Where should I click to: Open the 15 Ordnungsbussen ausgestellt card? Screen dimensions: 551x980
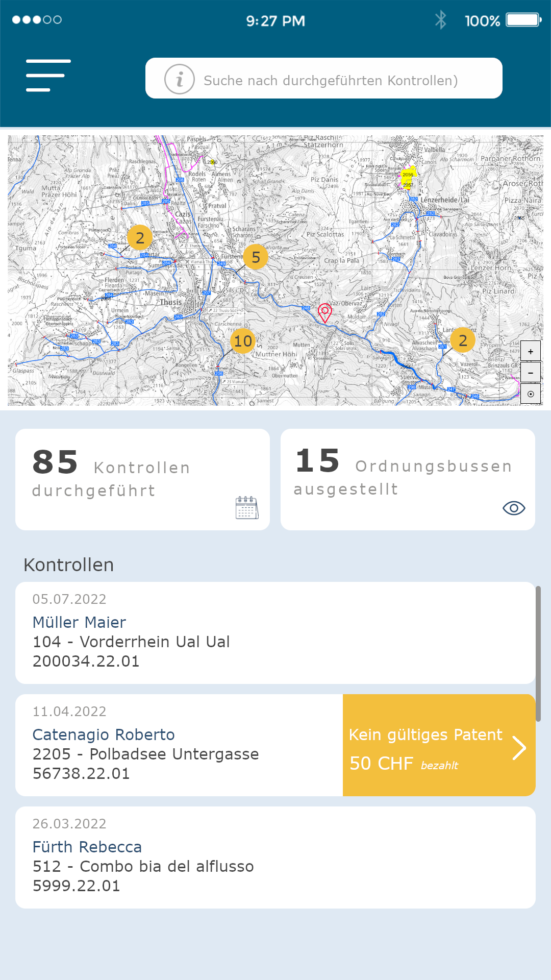[x=408, y=479]
